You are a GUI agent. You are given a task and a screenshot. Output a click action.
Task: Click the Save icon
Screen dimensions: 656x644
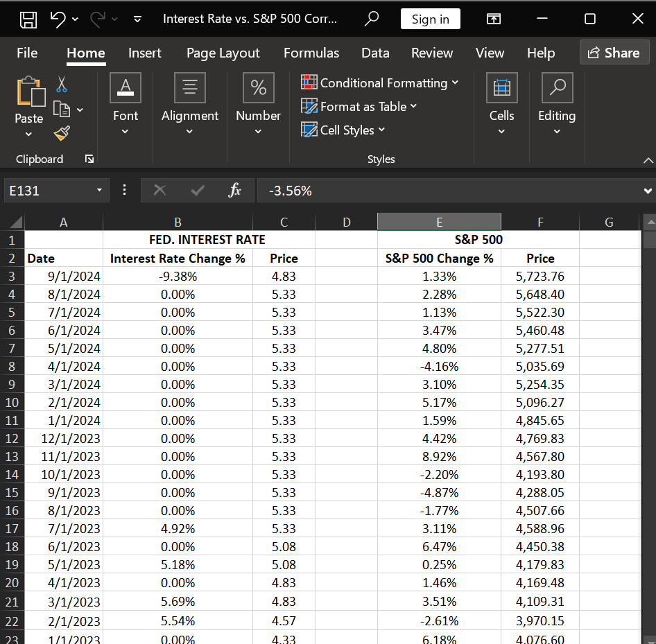click(27, 19)
